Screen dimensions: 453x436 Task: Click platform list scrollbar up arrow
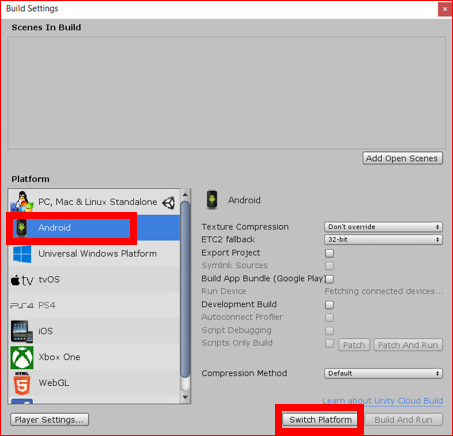(185, 194)
